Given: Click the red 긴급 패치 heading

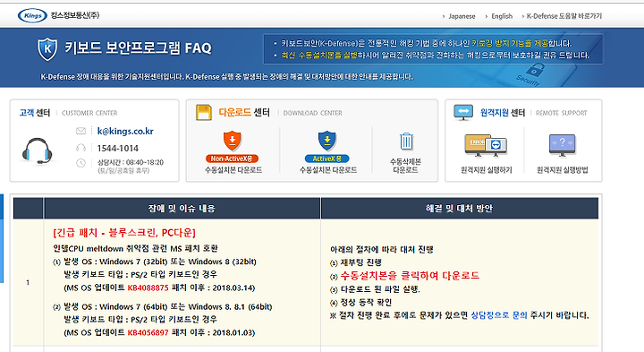Looking at the screenshot, I should (124, 233).
